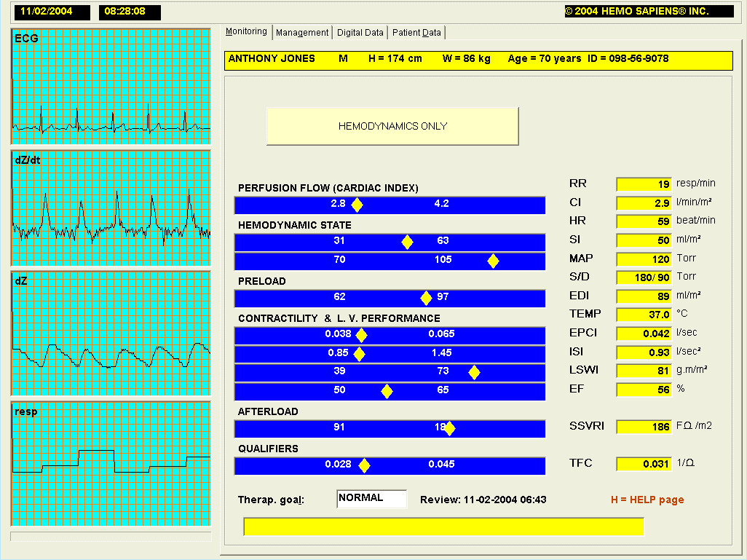Switch to the Monitoring tab
Image resolution: width=747 pixels, height=560 pixels.
point(246,31)
